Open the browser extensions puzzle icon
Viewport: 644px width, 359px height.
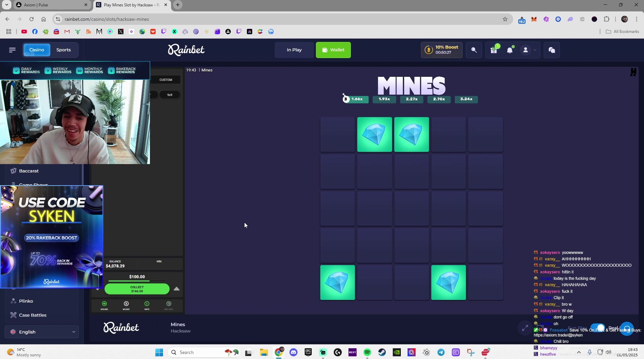point(606,19)
